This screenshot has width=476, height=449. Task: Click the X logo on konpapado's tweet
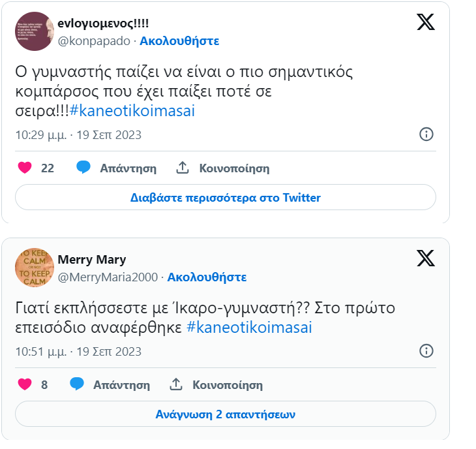[x=426, y=22]
